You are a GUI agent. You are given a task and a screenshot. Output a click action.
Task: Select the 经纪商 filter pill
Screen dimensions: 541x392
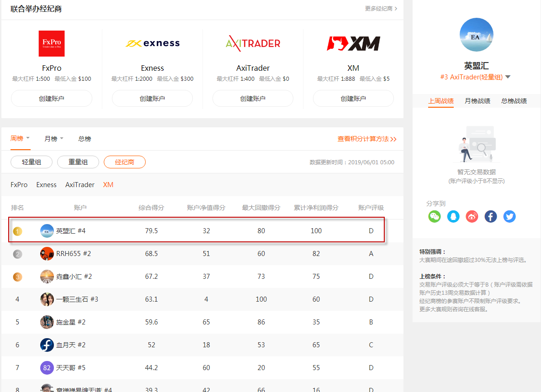coord(125,162)
